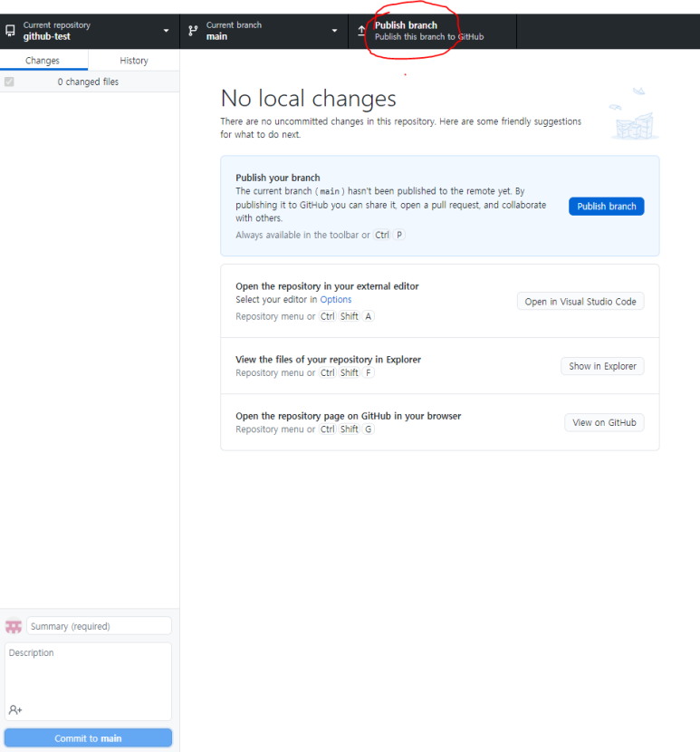The width and height of the screenshot is (700, 752).
Task: Focus the Description text area
Action: [x=88, y=681]
